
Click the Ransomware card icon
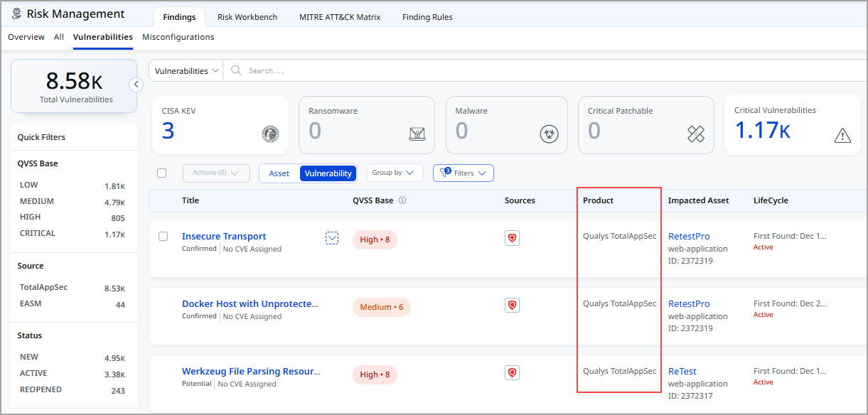click(x=417, y=134)
